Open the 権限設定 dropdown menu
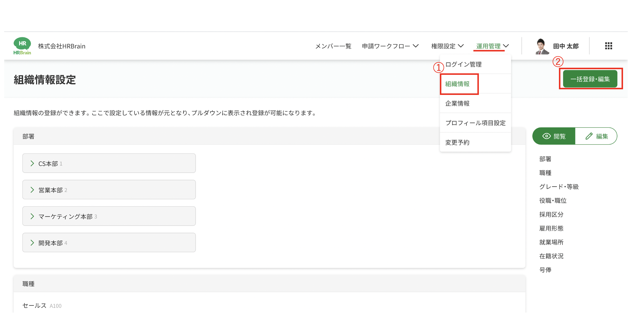The width and height of the screenshot is (644, 330). click(x=447, y=46)
